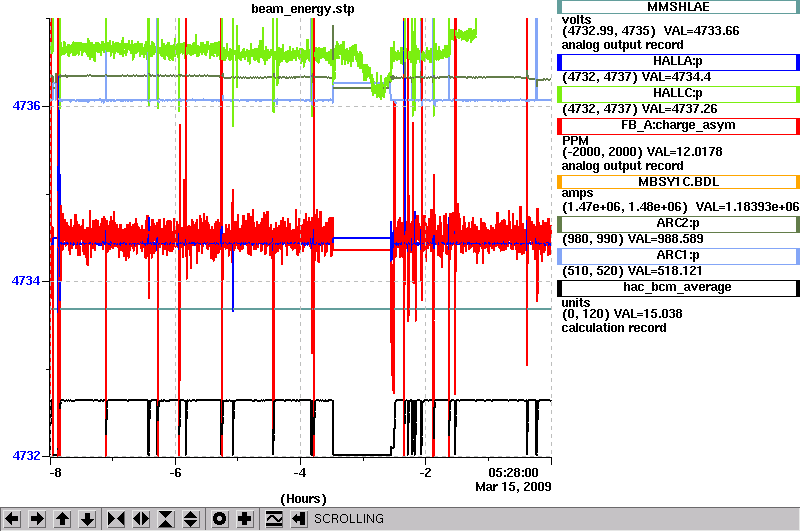Click the -2 hours x-axis label
Image resolution: width=800 pixels, height=531 pixels.
click(425, 472)
